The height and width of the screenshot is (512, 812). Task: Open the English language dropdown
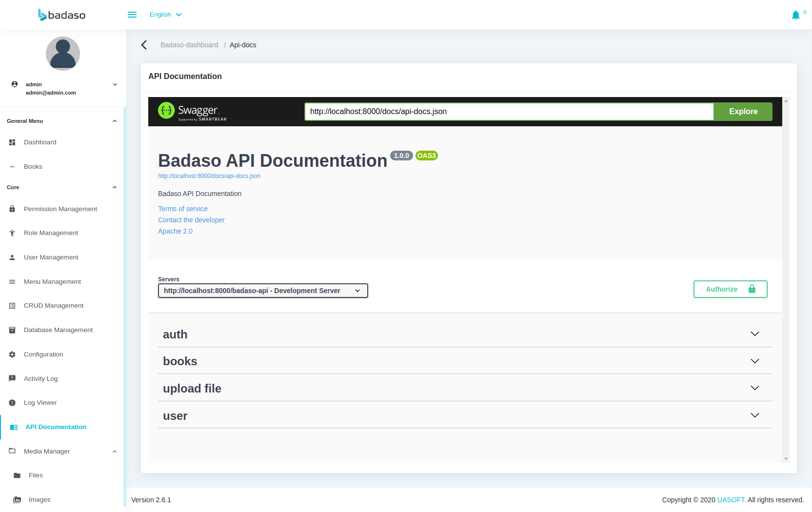pos(165,15)
